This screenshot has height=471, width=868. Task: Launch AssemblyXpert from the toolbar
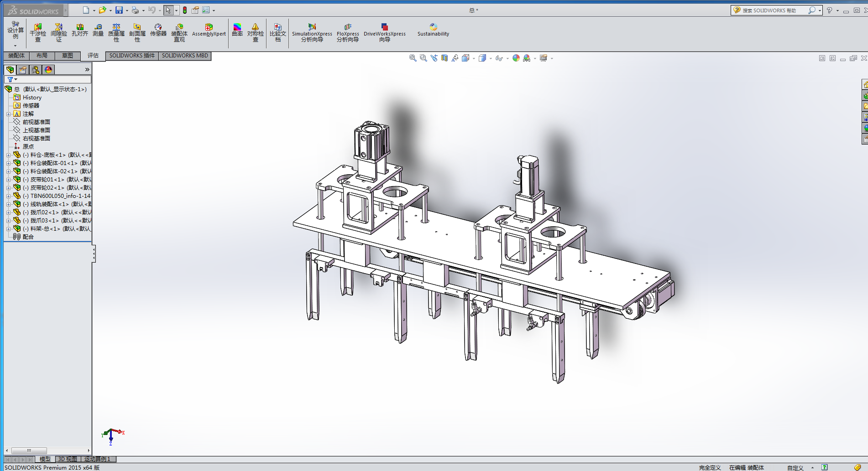(209, 31)
